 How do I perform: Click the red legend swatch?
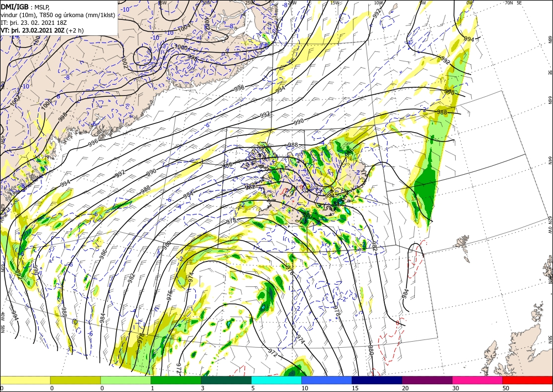528,380
